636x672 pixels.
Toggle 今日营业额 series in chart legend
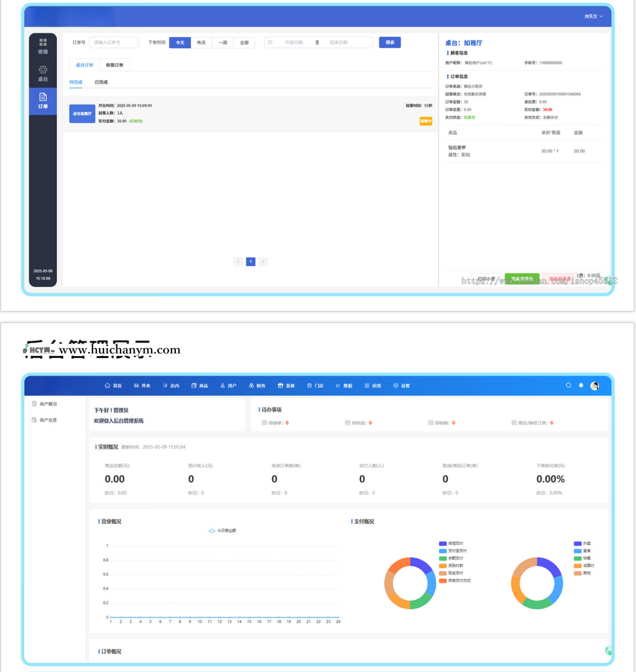pyautogui.click(x=222, y=530)
